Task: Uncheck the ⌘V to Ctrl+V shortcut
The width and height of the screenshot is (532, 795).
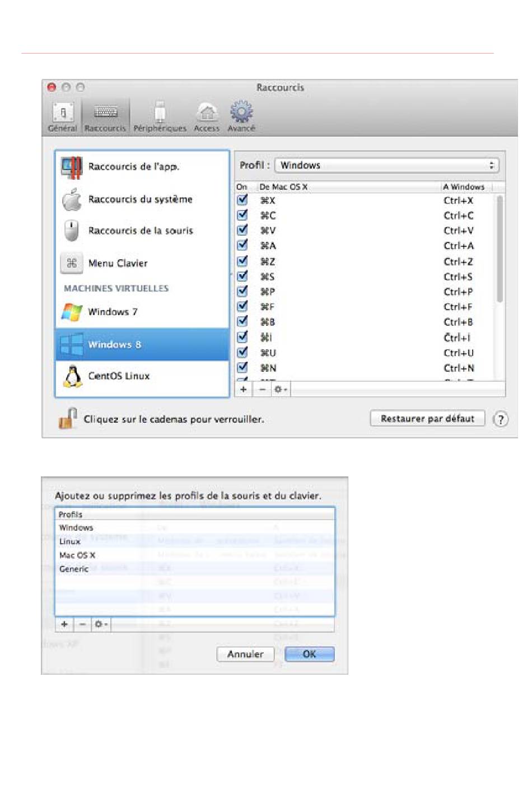Action: pyautogui.click(x=242, y=230)
